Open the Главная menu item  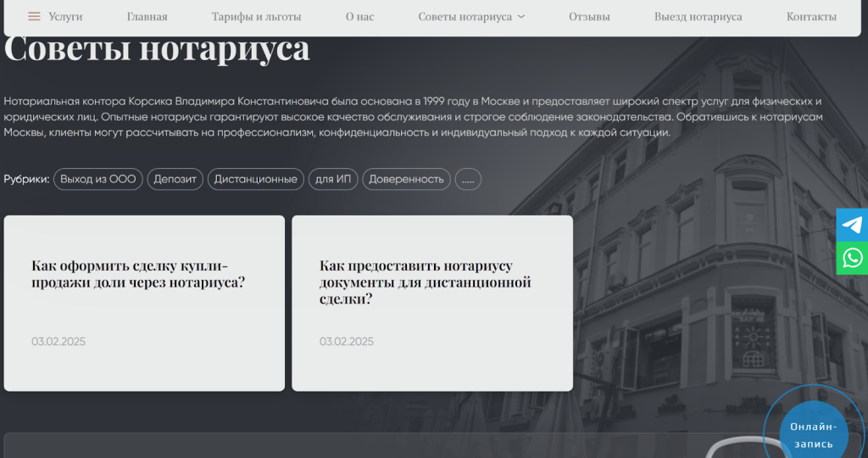[x=147, y=17]
